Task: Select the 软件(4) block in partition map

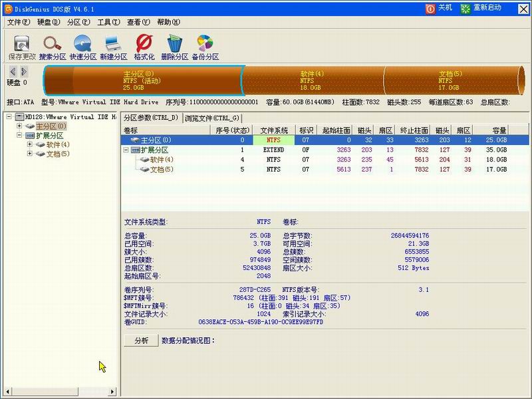Action: tap(313, 78)
